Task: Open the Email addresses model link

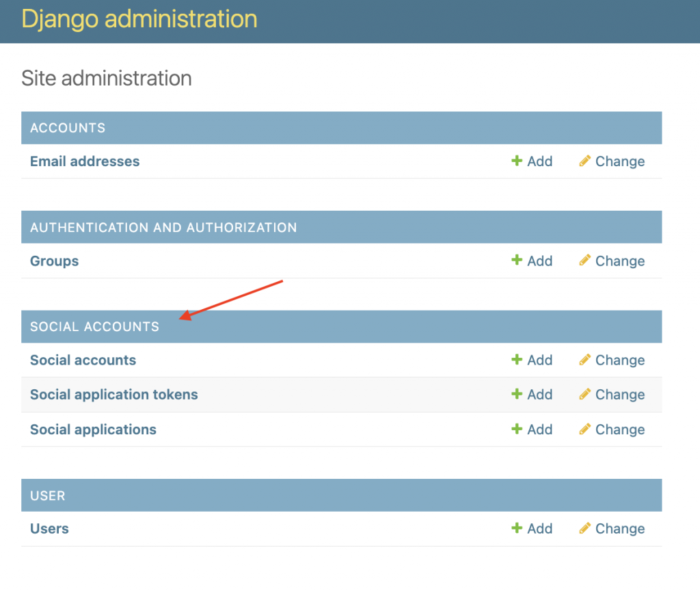Action: pos(85,161)
